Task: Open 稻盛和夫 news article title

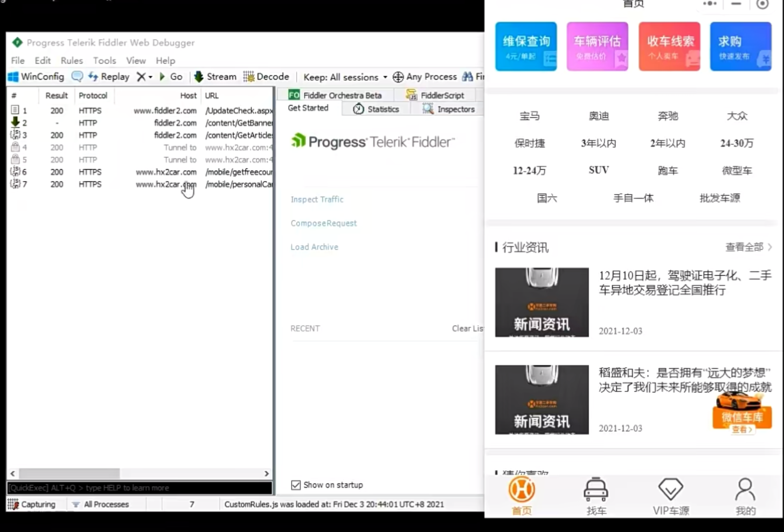Action: (x=685, y=380)
